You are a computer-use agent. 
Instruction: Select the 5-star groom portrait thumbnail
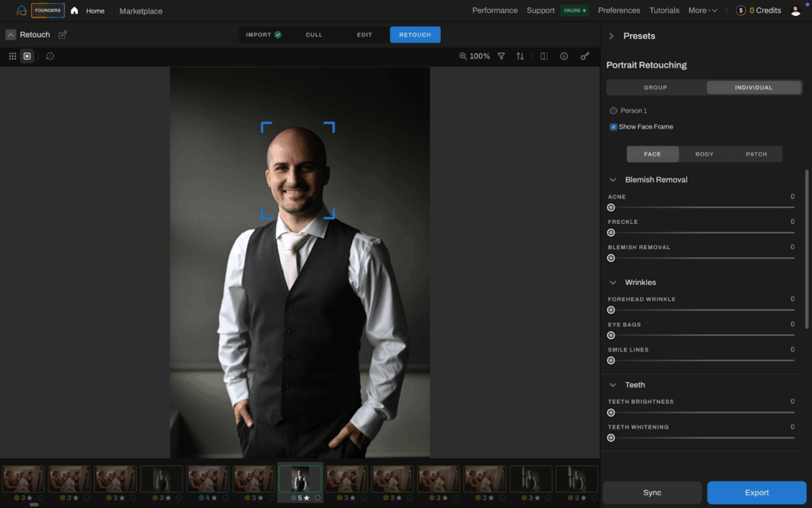[300, 479]
